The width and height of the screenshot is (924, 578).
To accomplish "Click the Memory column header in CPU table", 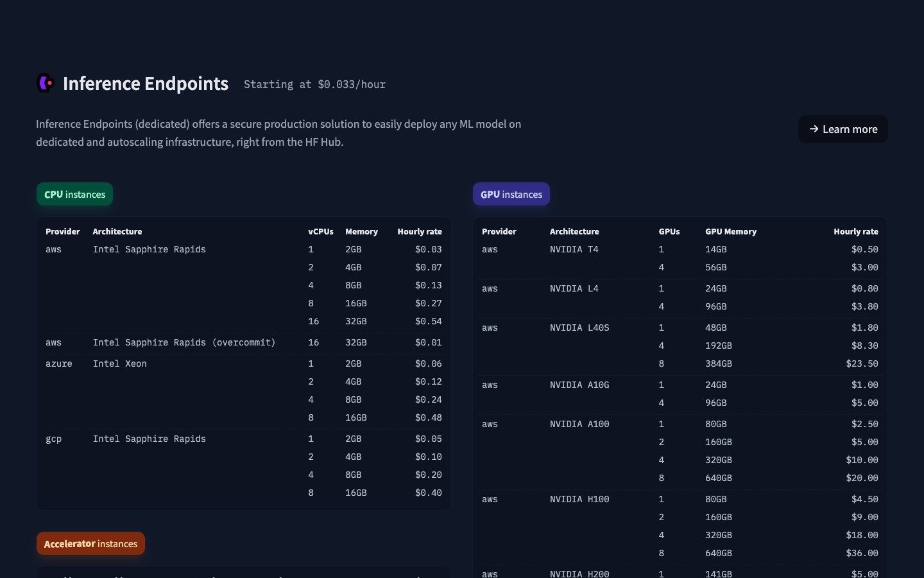I will [361, 231].
